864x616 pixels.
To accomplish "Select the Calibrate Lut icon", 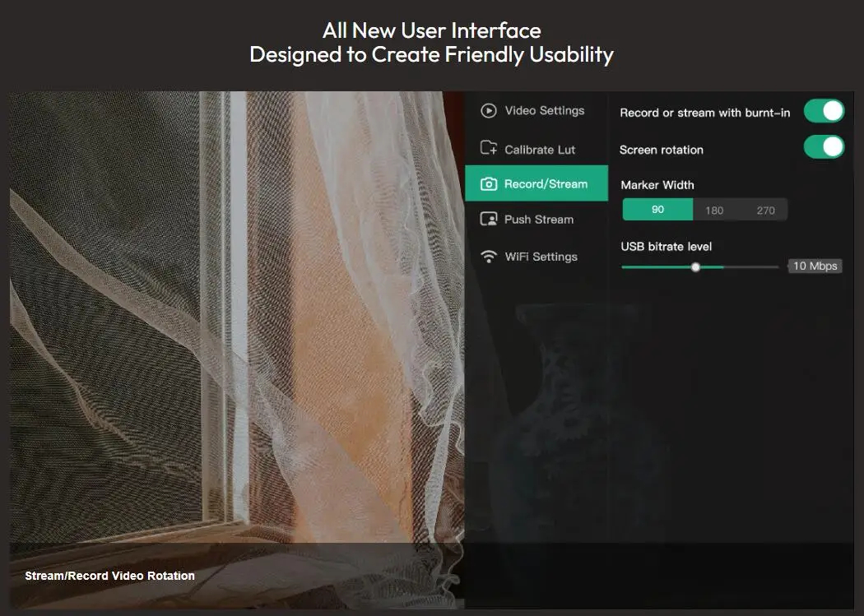I will [x=490, y=149].
